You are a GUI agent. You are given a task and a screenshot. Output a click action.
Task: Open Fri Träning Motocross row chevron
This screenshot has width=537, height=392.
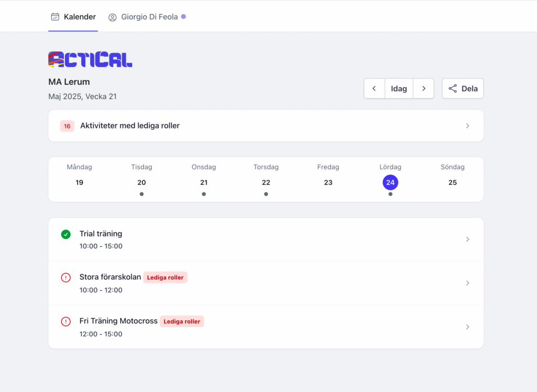(x=467, y=327)
